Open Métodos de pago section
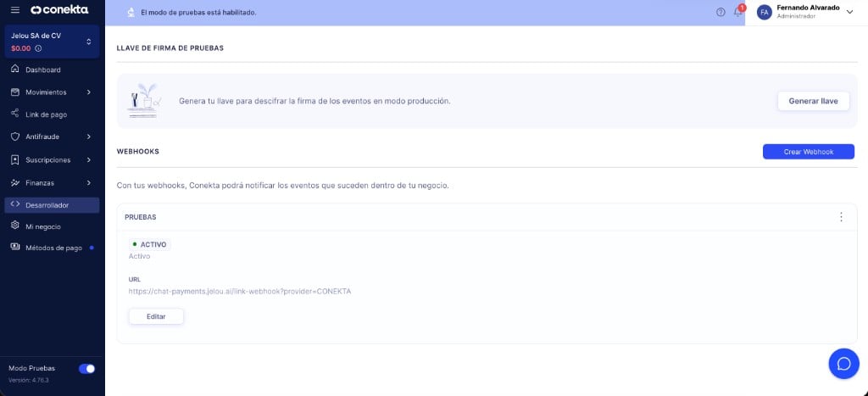 [x=52, y=248]
